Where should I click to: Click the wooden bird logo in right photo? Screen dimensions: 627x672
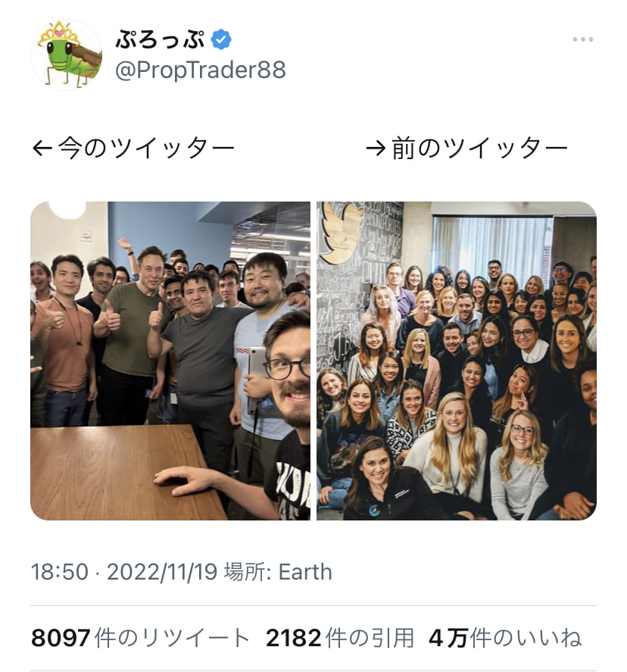(x=342, y=233)
